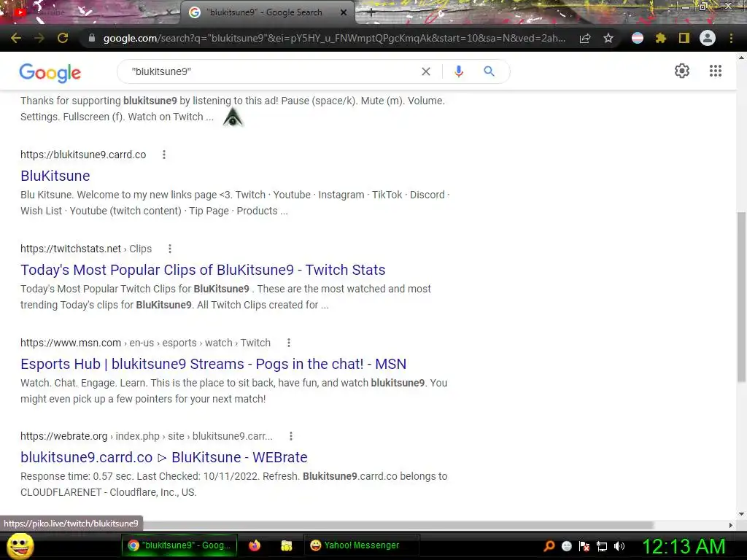Click the scroll up arrow at page top
This screenshot has height=560, width=747.
pos(741,57)
